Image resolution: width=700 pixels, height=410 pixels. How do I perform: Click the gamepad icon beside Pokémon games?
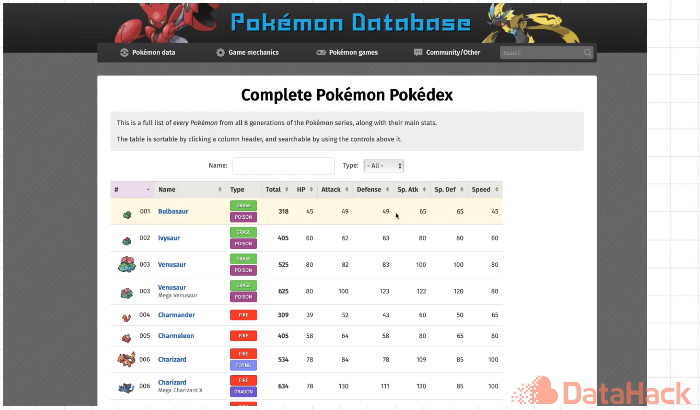tap(321, 53)
